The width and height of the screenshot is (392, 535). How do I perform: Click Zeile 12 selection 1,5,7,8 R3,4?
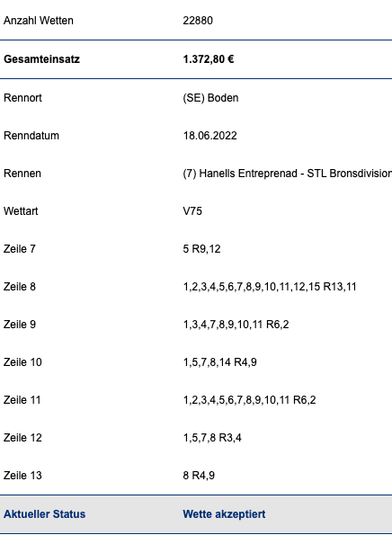tap(212, 438)
